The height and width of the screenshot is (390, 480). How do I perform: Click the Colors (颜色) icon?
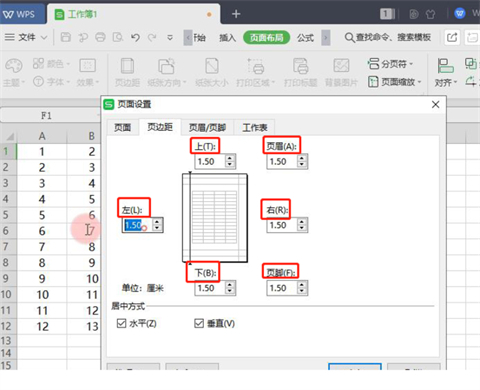[38, 63]
